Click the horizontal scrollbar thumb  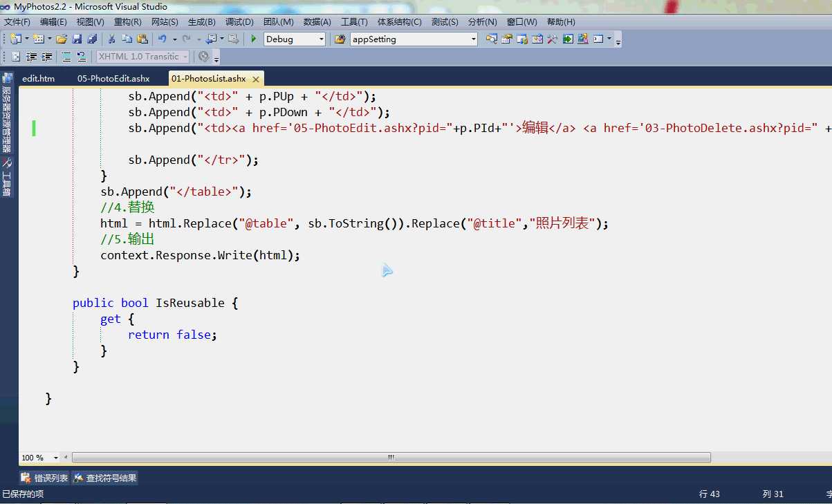click(x=391, y=458)
